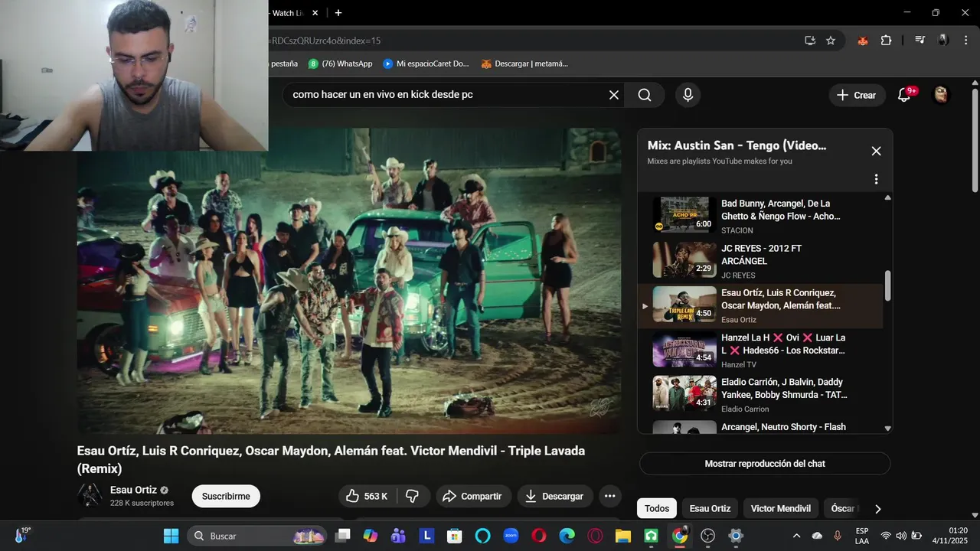This screenshot has width=980, height=551.
Task: Play Hanzel La H Los Rockstar item
Action: click(760, 350)
